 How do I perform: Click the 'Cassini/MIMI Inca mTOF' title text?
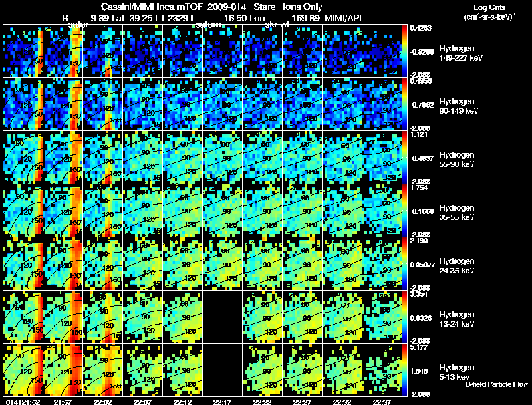[x=152, y=7]
